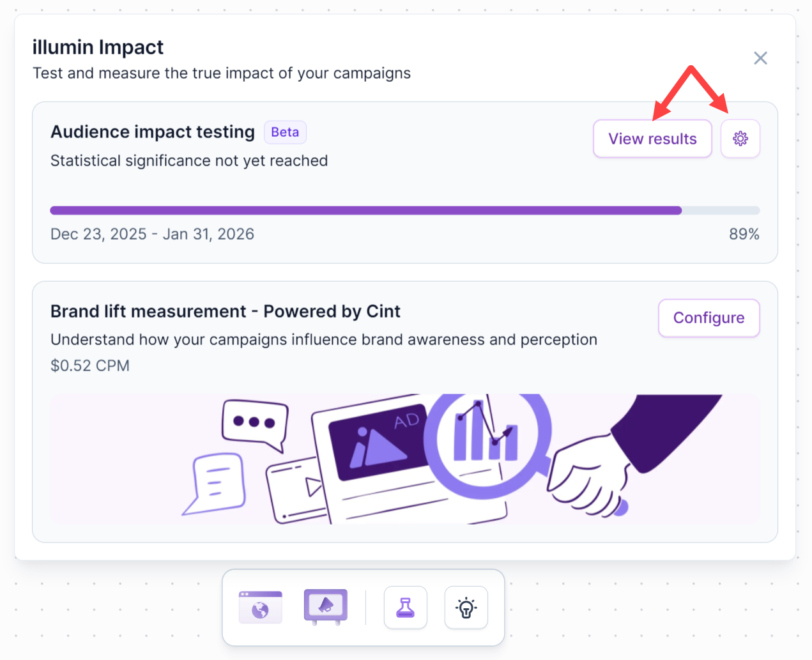Image resolution: width=812 pixels, height=660 pixels.
Task: Click the flask experiment icon
Action: tap(405, 607)
